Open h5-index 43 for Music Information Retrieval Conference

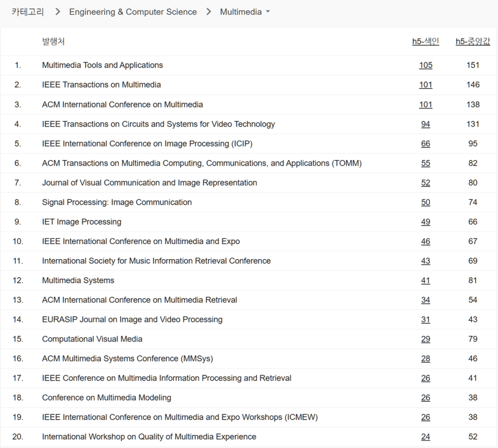[425, 261]
